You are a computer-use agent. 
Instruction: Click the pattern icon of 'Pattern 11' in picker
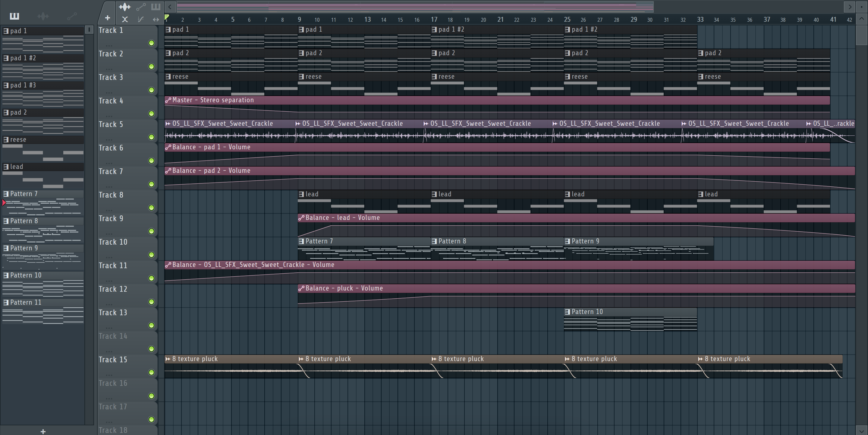(x=6, y=303)
